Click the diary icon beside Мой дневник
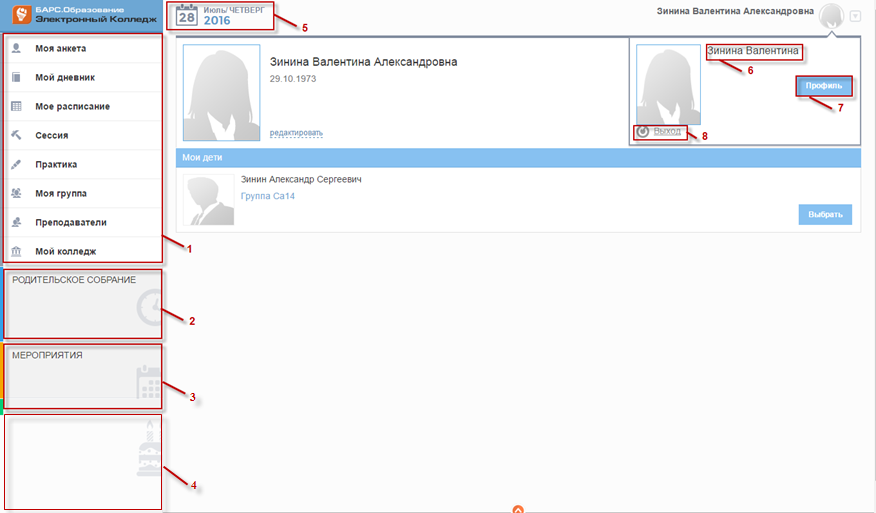The width and height of the screenshot is (876, 513). [17, 77]
